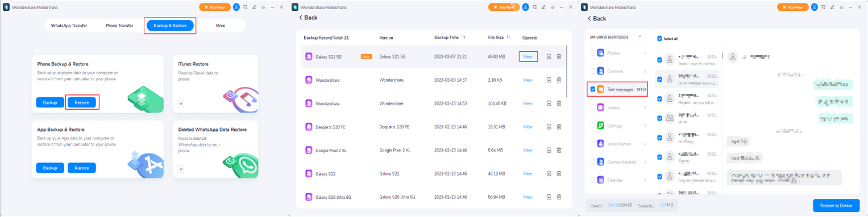The height and width of the screenshot is (217, 868).
Task: Click the arrow button on iTunes Restore card
Action: pyautogui.click(x=181, y=103)
